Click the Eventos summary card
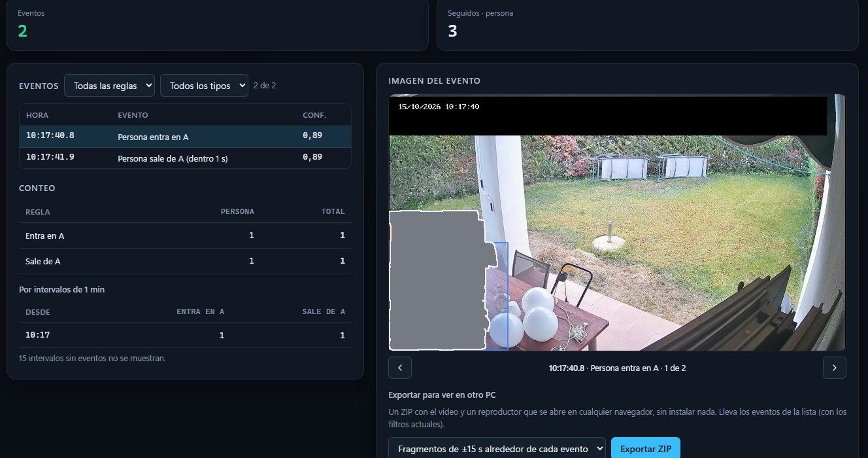This screenshot has height=458, width=868. click(x=217, y=24)
